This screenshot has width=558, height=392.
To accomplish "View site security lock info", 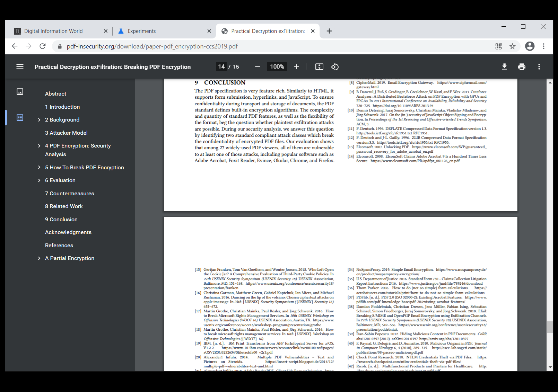I will pos(60,46).
